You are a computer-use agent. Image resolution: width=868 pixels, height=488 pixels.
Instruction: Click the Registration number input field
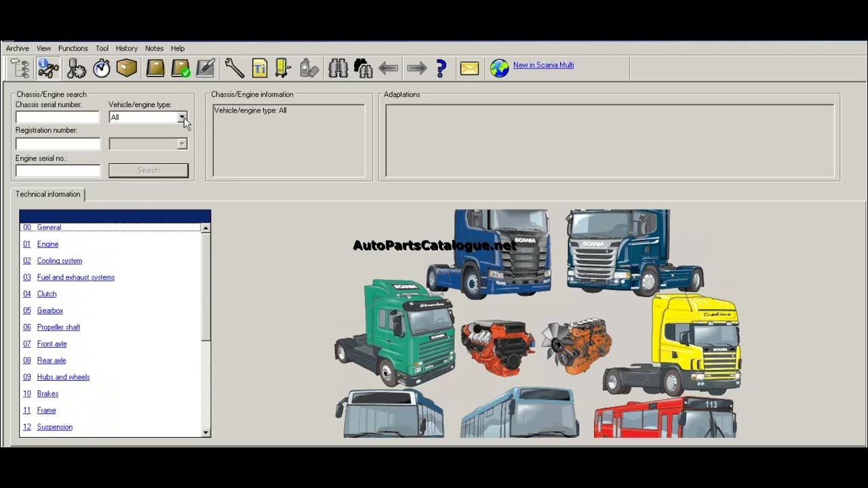pos(58,144)
